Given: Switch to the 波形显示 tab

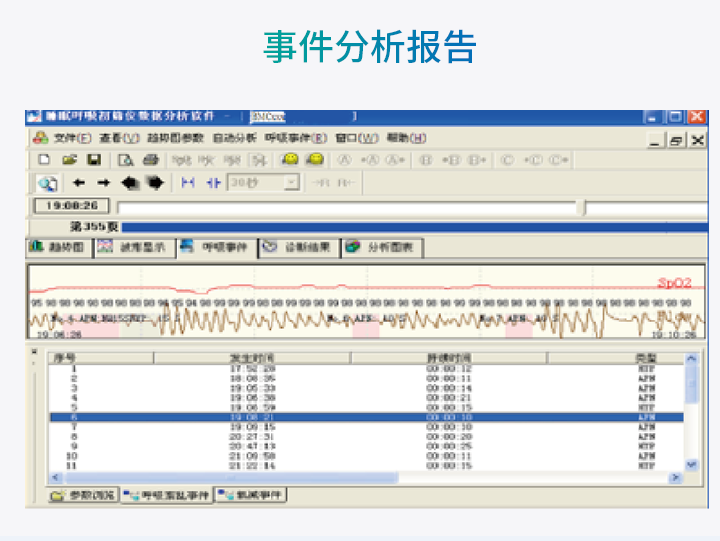Looking at the screenshot, I should [135, 248].
